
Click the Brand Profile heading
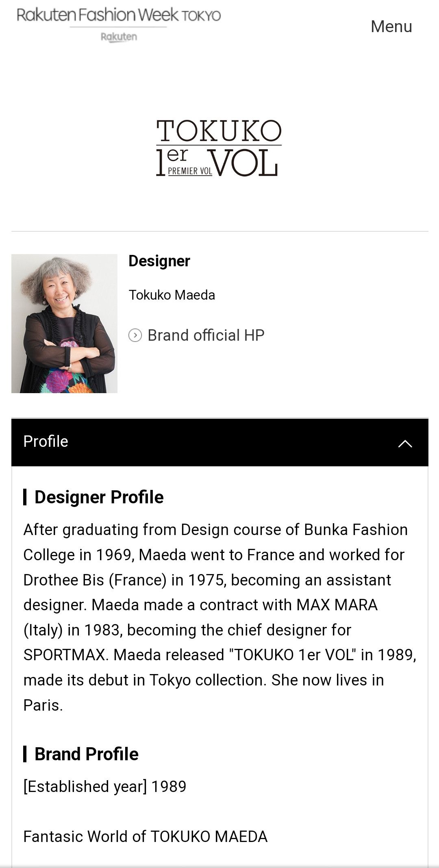86,754
